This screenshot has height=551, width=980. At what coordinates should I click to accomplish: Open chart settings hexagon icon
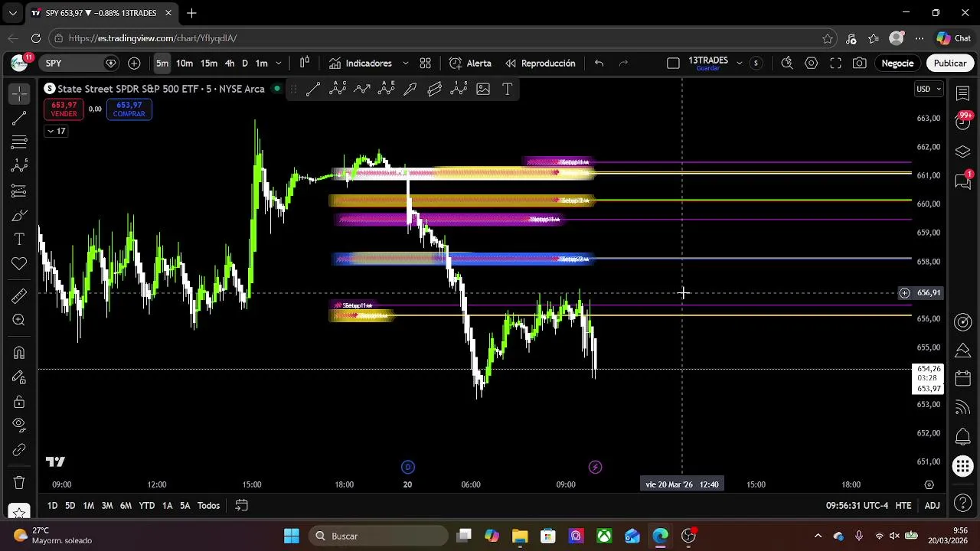pyautogui.click(x=812, y=63)
